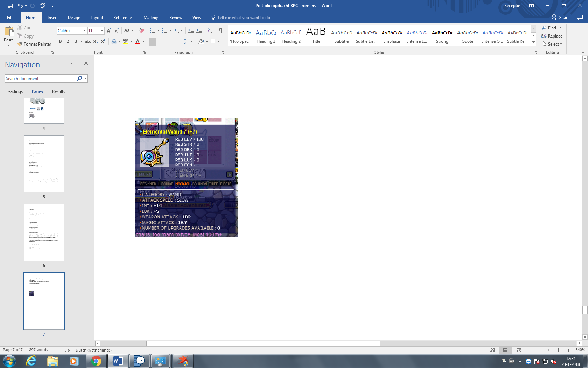This screenshot has width=588, height=368.
Task: Switch to the Insert tab
Action: (x=52, y=18)
